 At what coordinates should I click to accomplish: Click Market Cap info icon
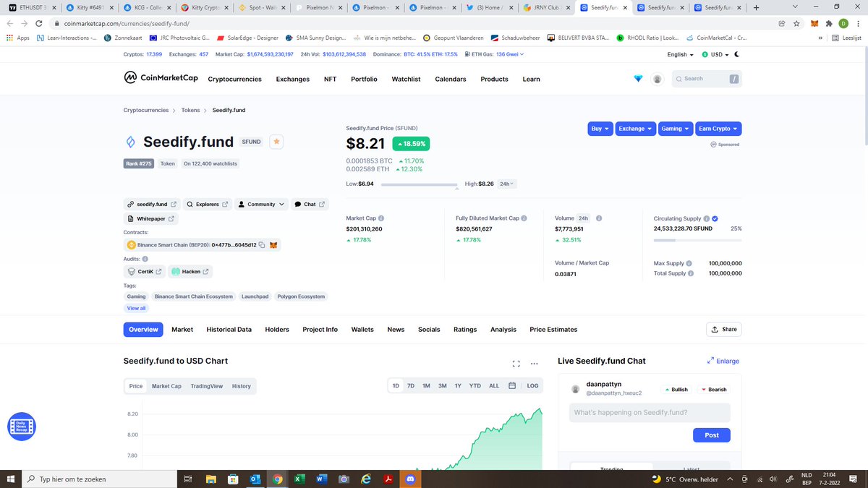point(381,218)
